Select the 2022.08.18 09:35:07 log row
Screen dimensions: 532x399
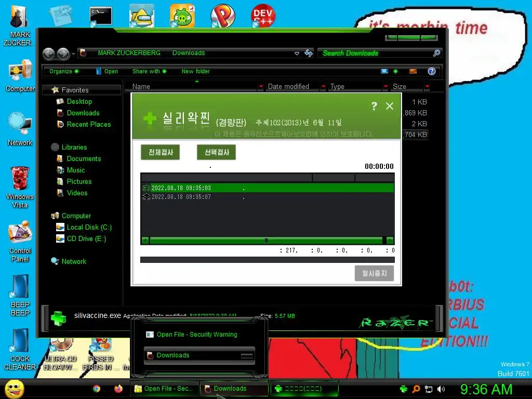click(268, 197)
